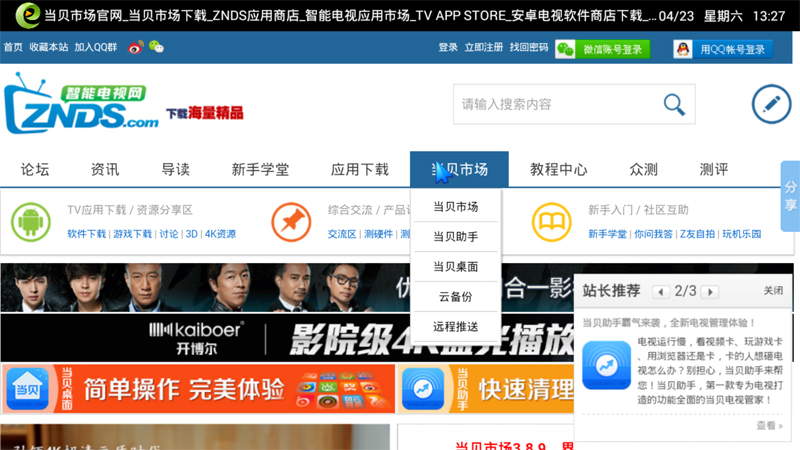
Task: Go to 首页 in top bar
Action: [x=13, y=47]
